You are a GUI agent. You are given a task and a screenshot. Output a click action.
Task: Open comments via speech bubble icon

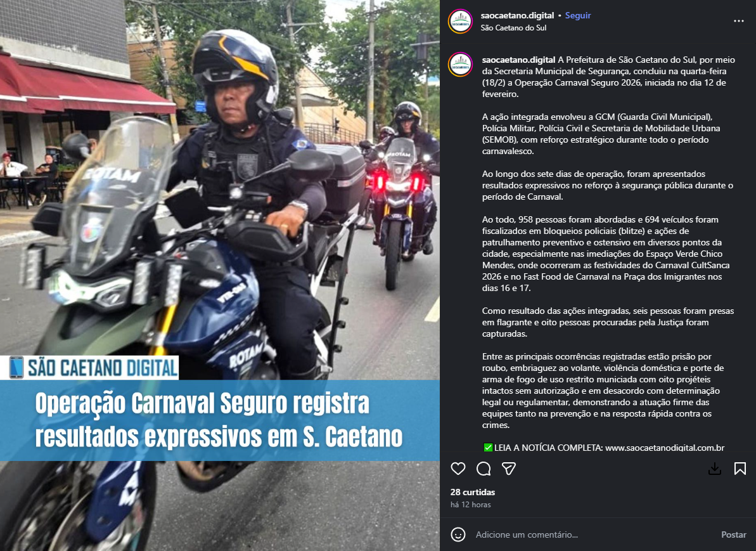tap(484, 469)
